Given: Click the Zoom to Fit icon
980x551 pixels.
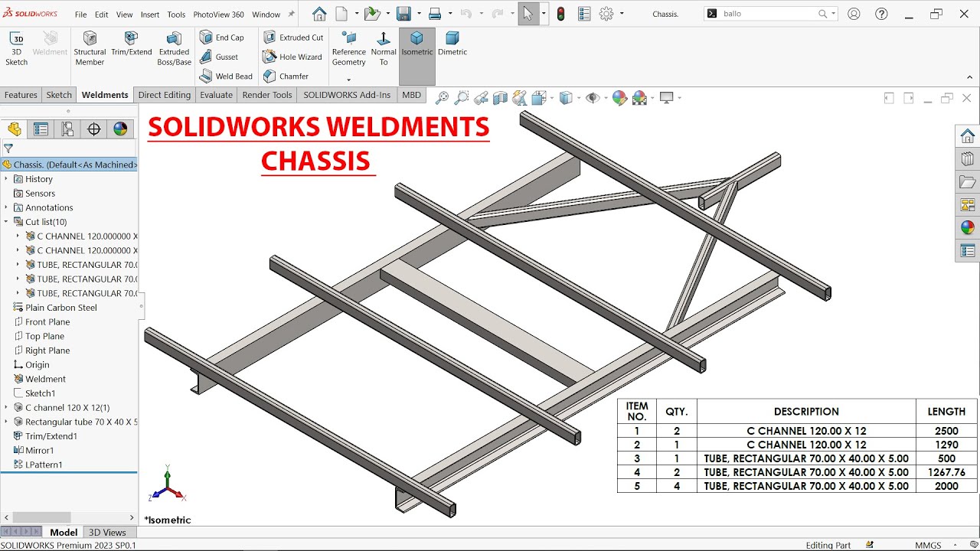Looking at the screenshot, I should click(442, 98).
